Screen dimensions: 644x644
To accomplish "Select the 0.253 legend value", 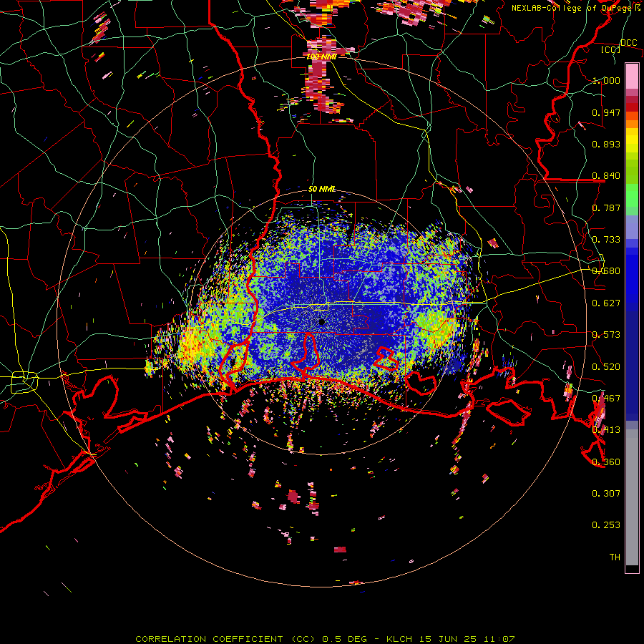I will [606, 525].
